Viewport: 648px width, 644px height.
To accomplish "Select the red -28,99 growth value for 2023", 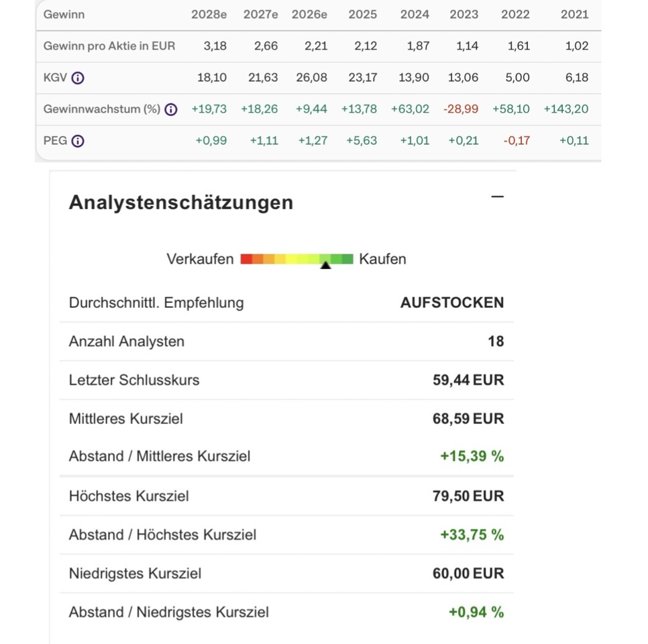I will click(461, 109).
